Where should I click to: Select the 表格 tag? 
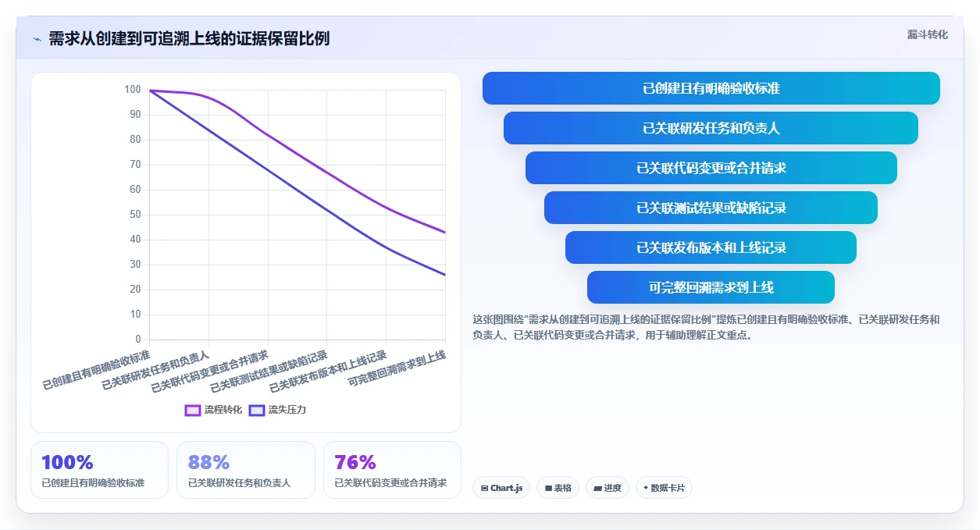pyautogui.click(x=558, y=488)
